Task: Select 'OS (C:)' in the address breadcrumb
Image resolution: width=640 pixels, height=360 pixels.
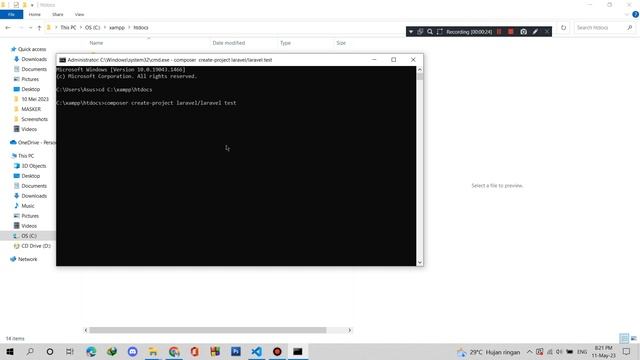Action: pos(93,28)
